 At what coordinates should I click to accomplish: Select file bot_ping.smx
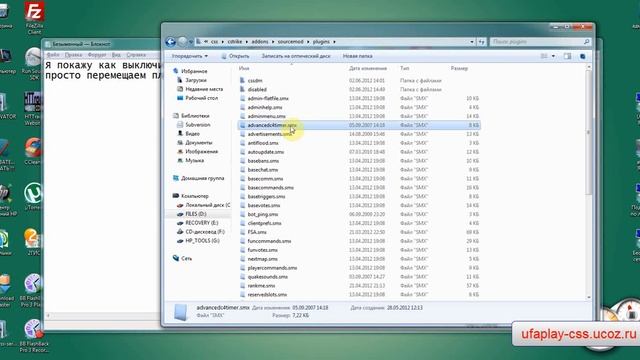(x=262, y=214)
